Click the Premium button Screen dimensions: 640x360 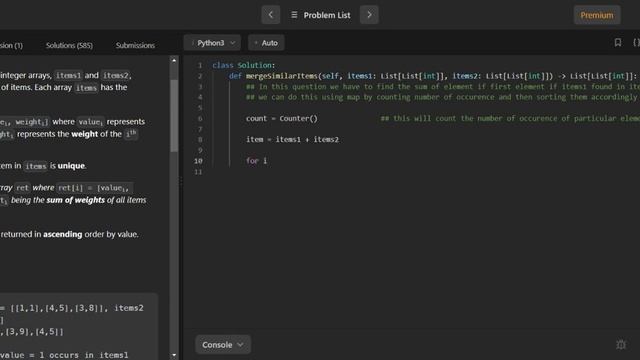(597, 15)
